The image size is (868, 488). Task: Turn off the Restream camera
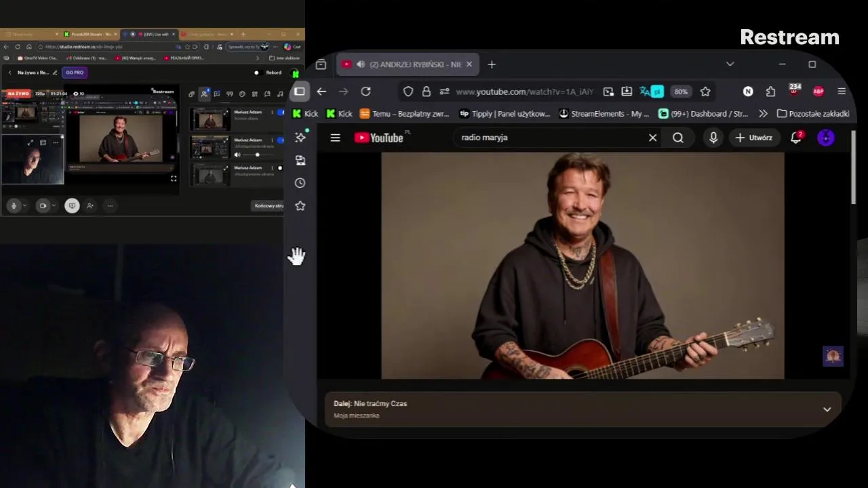click(42, 205)
